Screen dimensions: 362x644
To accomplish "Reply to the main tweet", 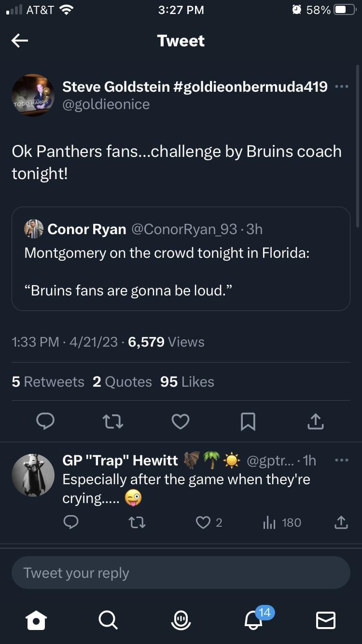I will tap(45, 421).
